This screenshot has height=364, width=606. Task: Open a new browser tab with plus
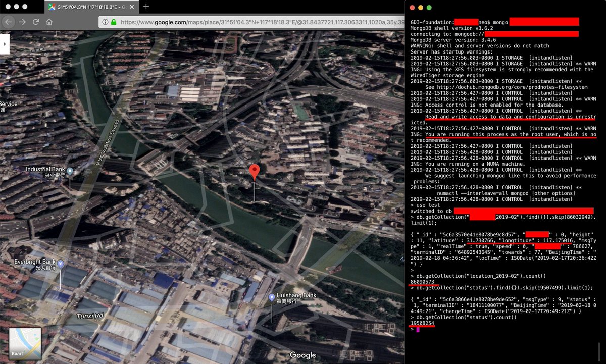(x=146, y=7)
